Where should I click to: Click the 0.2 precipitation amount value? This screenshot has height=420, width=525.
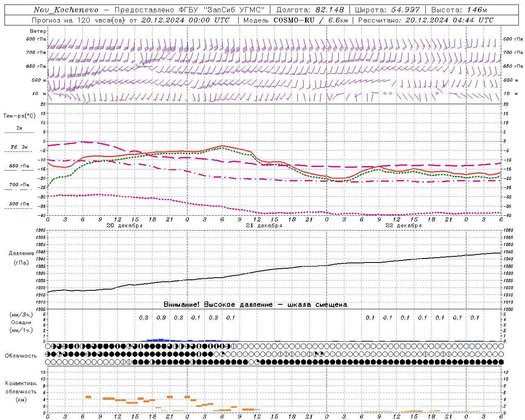click(178, 318)
